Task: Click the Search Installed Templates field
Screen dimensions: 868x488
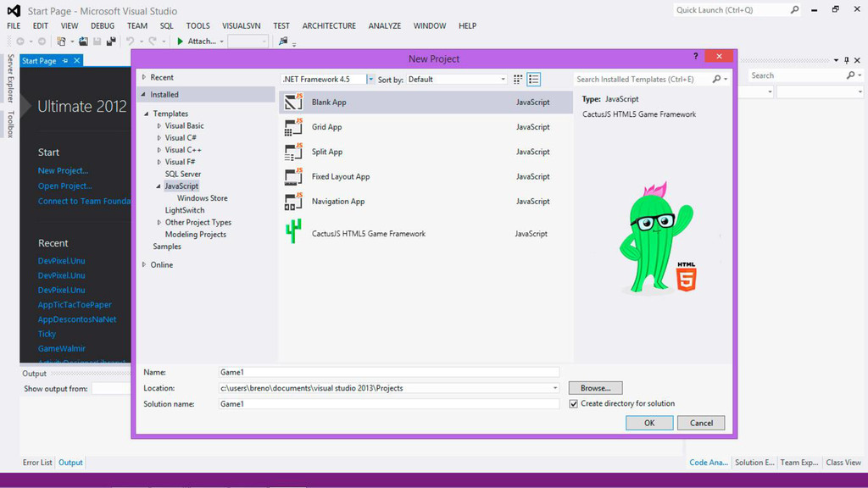Action: coord(643,79)
